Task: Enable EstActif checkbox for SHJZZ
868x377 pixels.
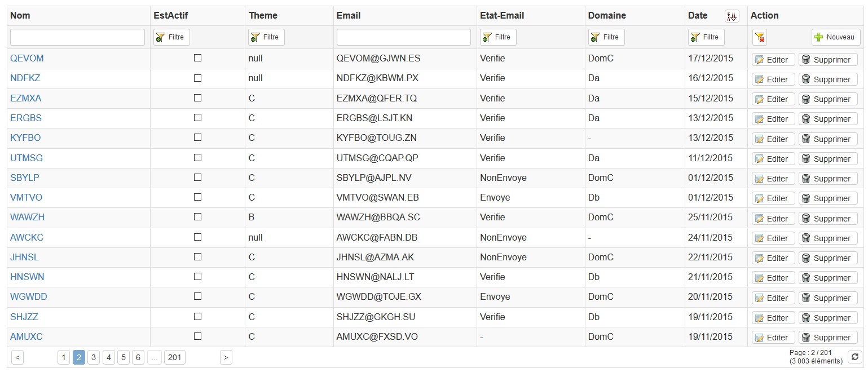Action: tap(197, 317)
